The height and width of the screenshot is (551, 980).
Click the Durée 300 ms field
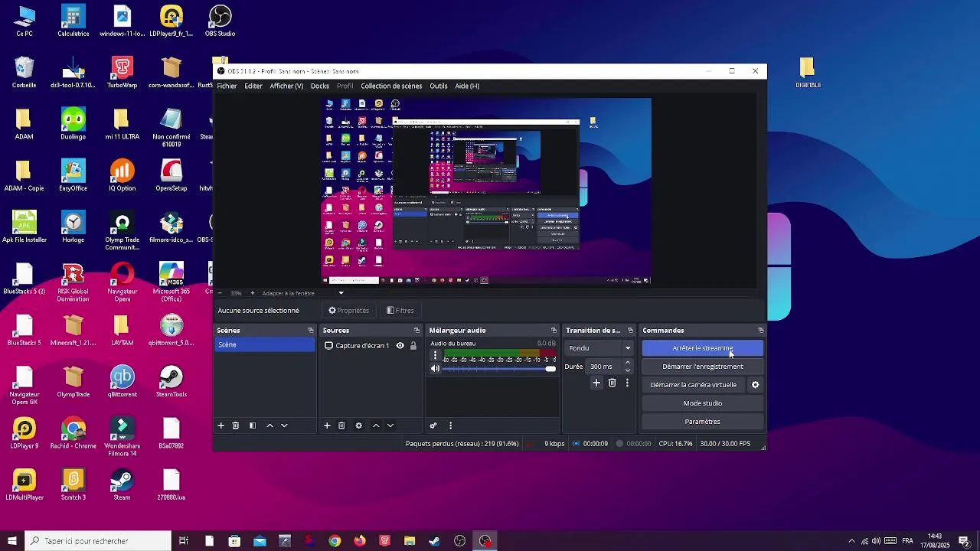(604, 367)
